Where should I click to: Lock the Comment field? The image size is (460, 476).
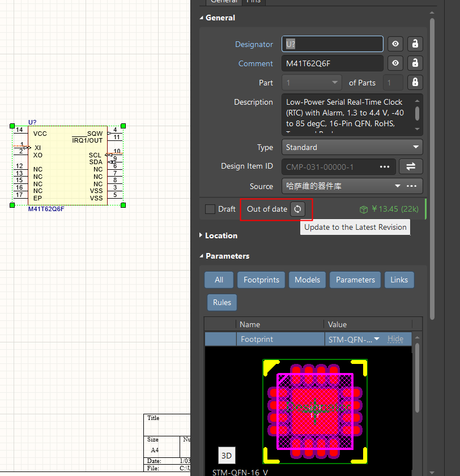pos(415,63)
